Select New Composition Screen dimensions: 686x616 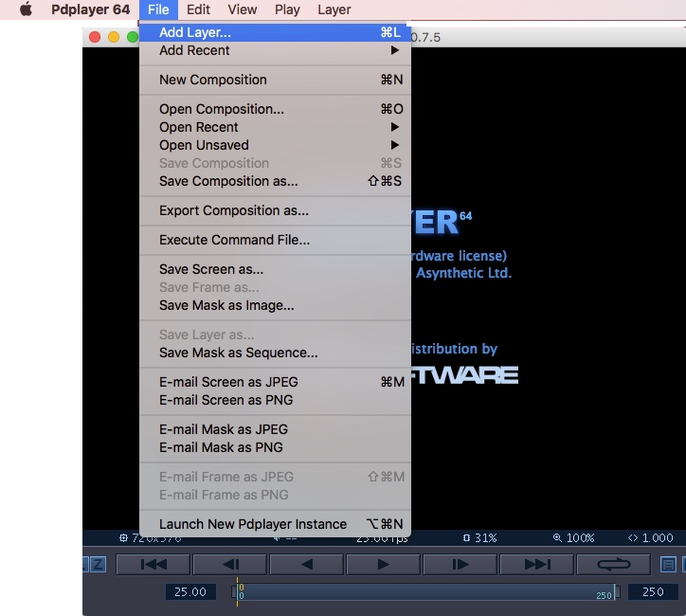tap(275, 80)
